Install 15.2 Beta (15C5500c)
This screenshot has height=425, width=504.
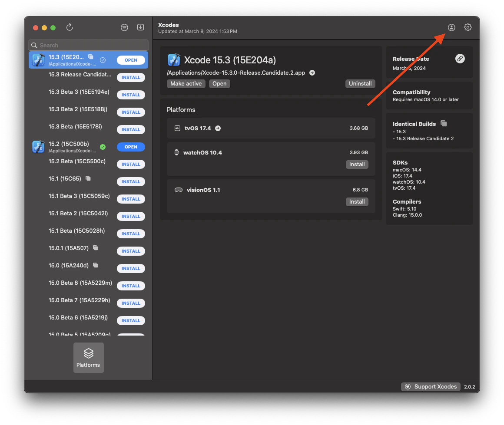coord(131,164)
